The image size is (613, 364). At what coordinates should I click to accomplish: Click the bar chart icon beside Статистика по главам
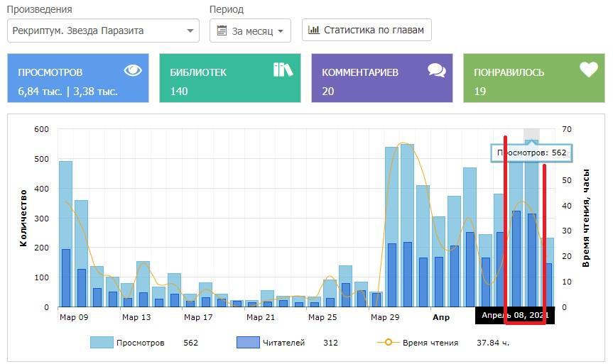coord(314,30)
